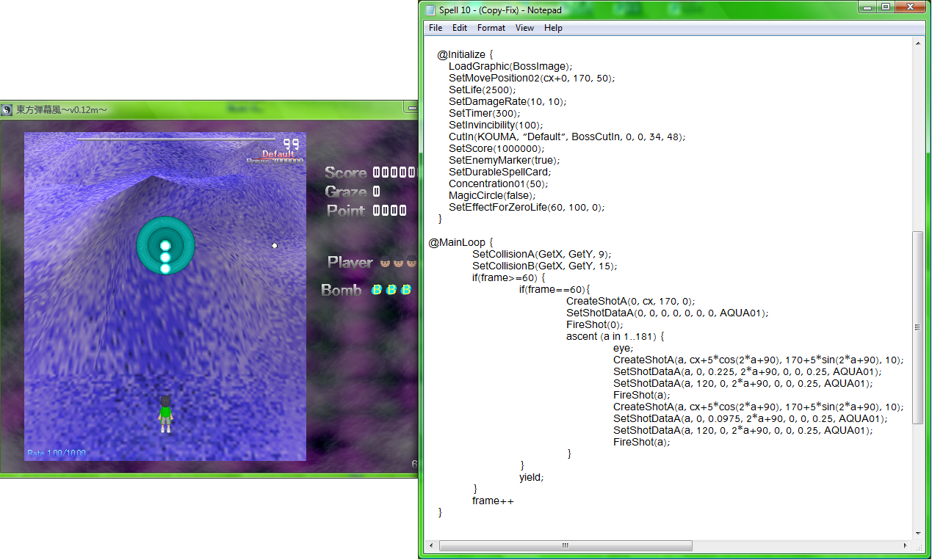Click the 'SetDurableSpellCard;' line

tap(499, 172)
